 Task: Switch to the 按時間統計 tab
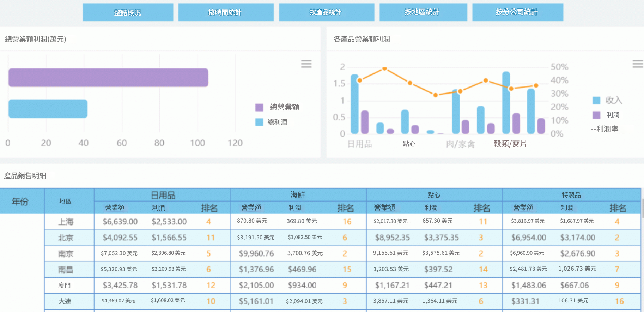[x=226, y=12]
